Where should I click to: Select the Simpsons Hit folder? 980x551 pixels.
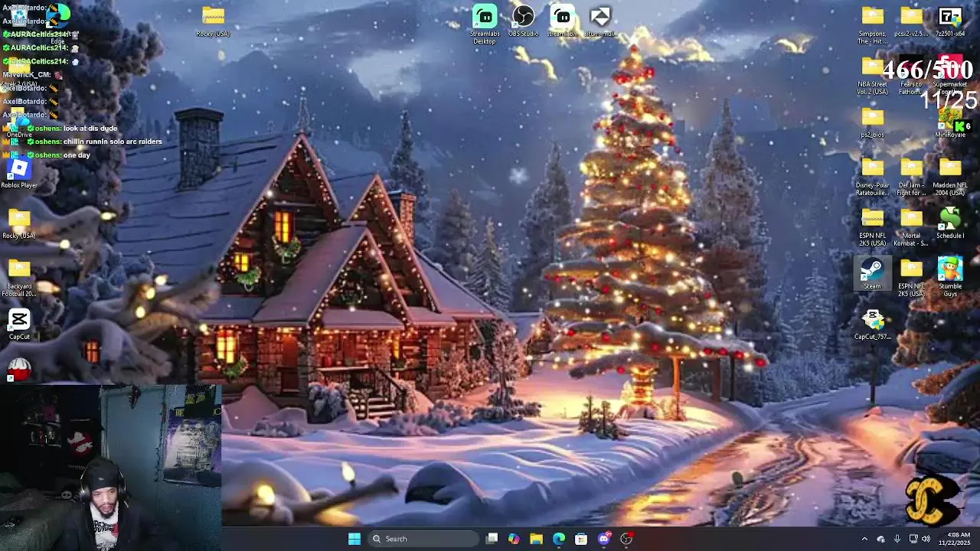[872, 25]
